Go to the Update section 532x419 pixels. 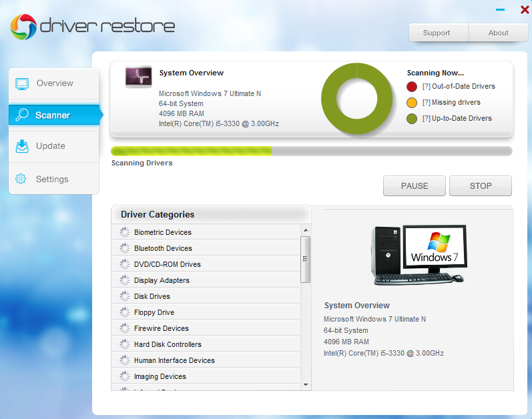53,146
